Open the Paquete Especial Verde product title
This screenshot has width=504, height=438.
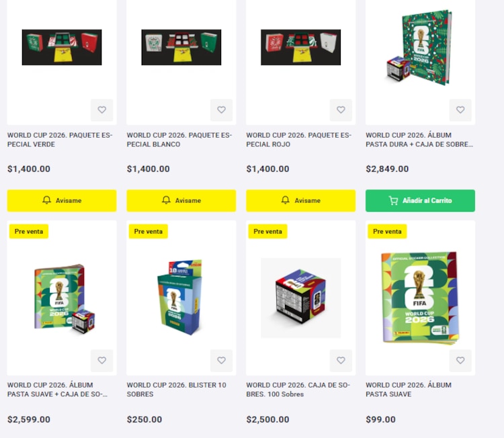click(x=60, y=140)
